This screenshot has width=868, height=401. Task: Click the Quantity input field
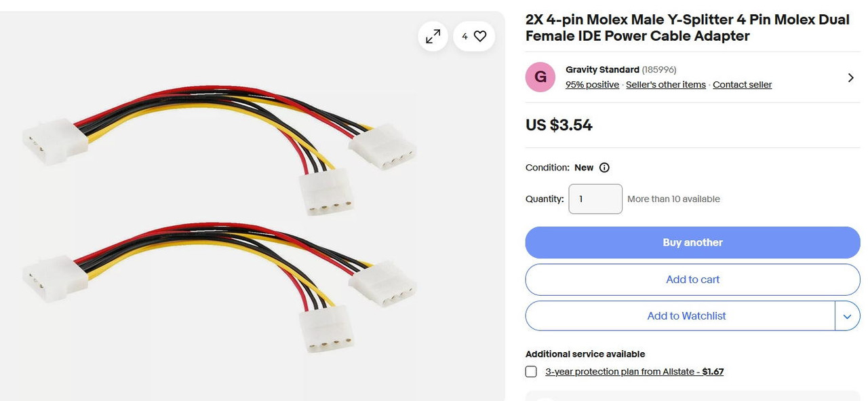point(595,199)
